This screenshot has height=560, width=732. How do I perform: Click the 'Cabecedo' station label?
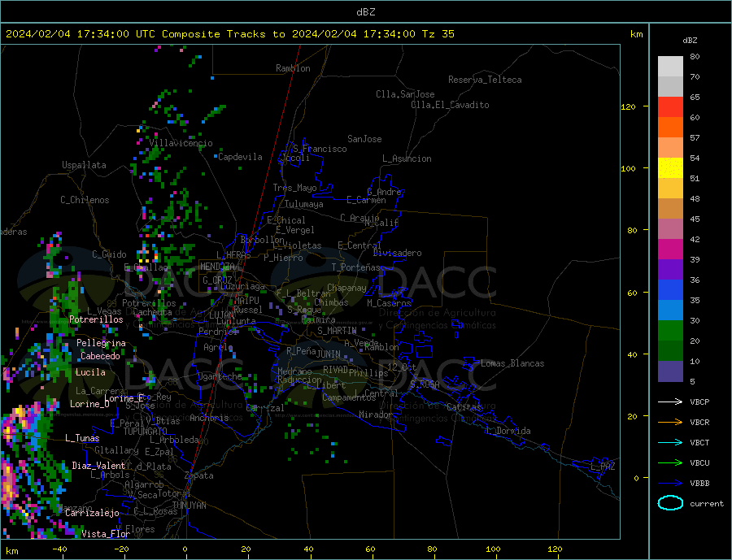(100, 356)
